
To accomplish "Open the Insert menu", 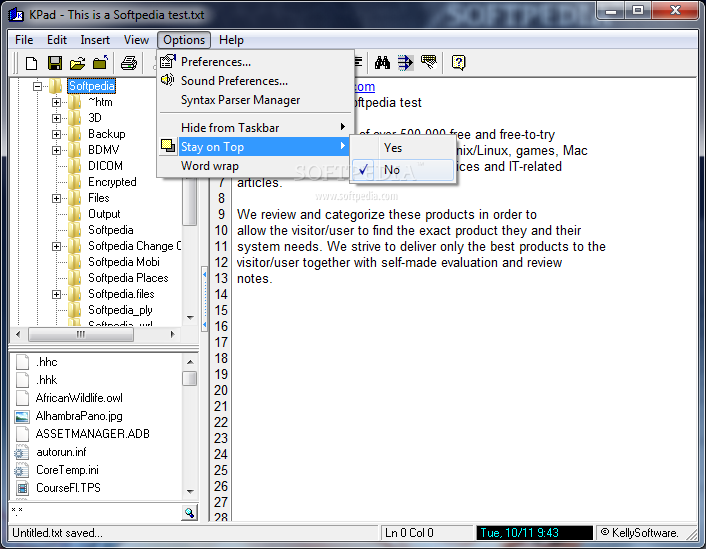I will [x=95, y=40].
